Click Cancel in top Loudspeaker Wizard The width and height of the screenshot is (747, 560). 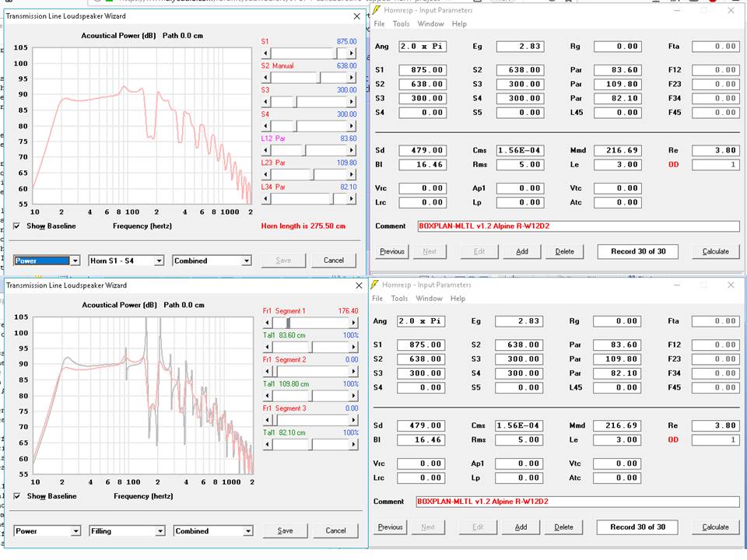click(334, 261)
